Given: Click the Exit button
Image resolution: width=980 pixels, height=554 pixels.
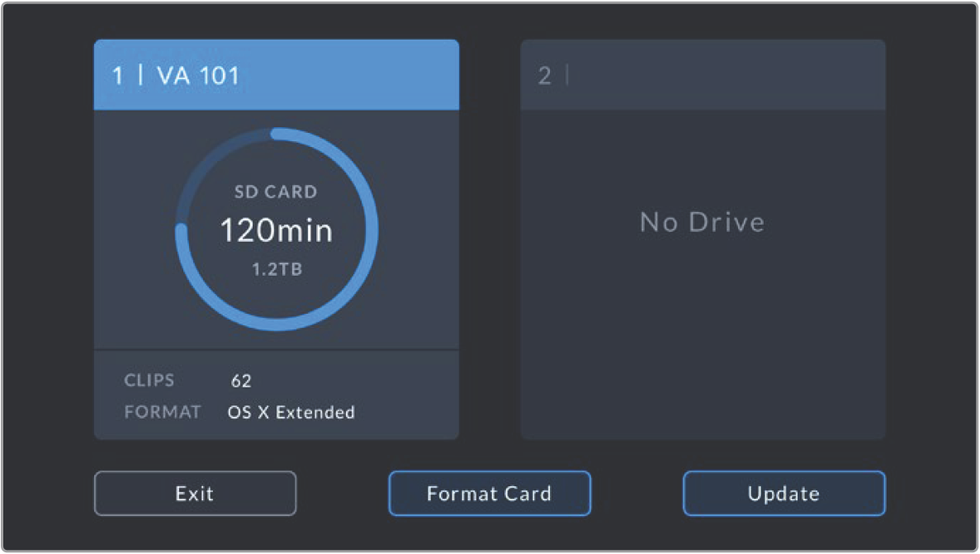Looking at the screenshot, I should point(195,494).
